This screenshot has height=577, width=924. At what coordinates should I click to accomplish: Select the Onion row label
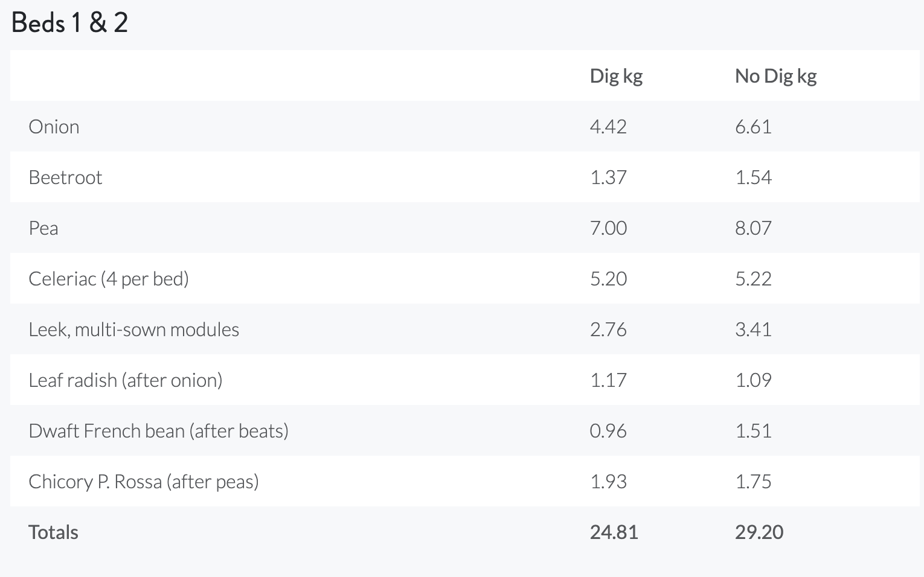[54, 127]
